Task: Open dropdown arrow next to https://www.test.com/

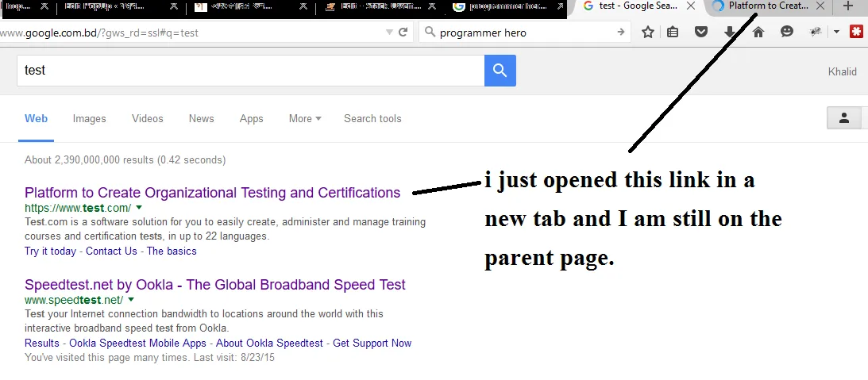Action: (139, 207)
